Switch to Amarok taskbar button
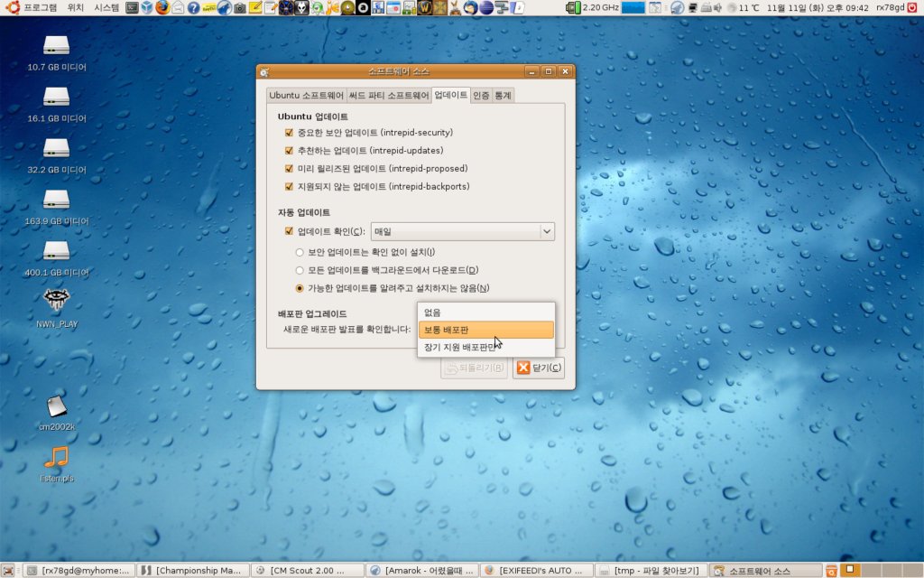 tap(421, 571)
